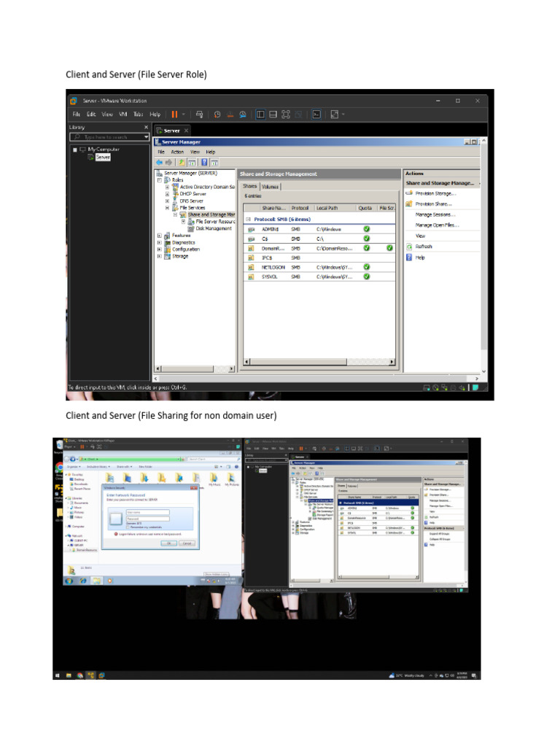The height and width of the screenshot is (747, 560).
Task: Toggle Remember my credentials in Windows Security dialog
Action: [128, 527]
